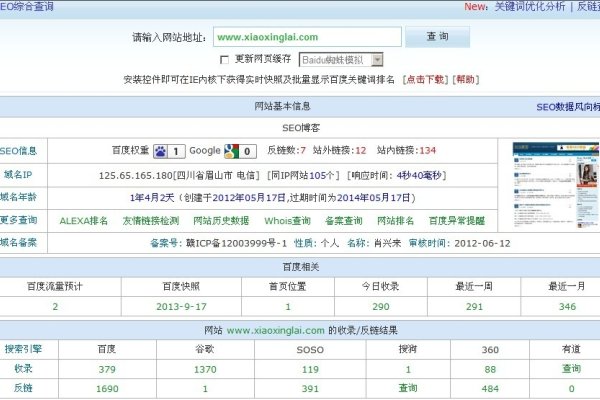
Task: Click SOSO backlink count 391
Action: [310, 389]
